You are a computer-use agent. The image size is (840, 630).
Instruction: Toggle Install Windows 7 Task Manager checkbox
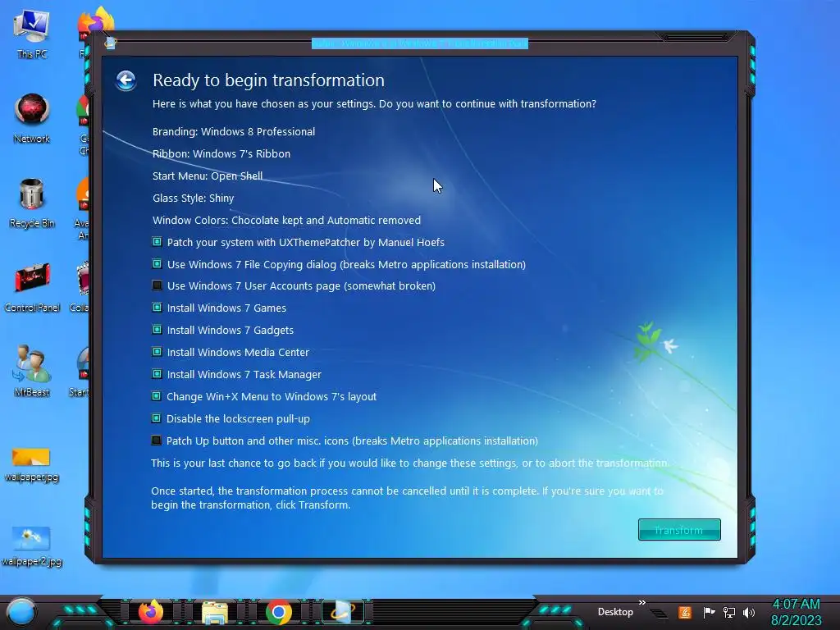point(157,374)
